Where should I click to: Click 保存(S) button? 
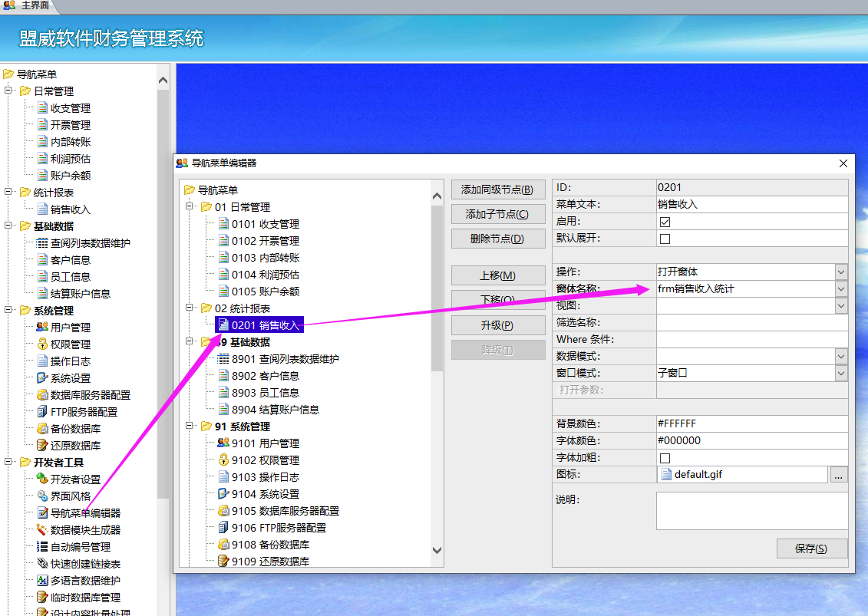click(x=811, y=548)
